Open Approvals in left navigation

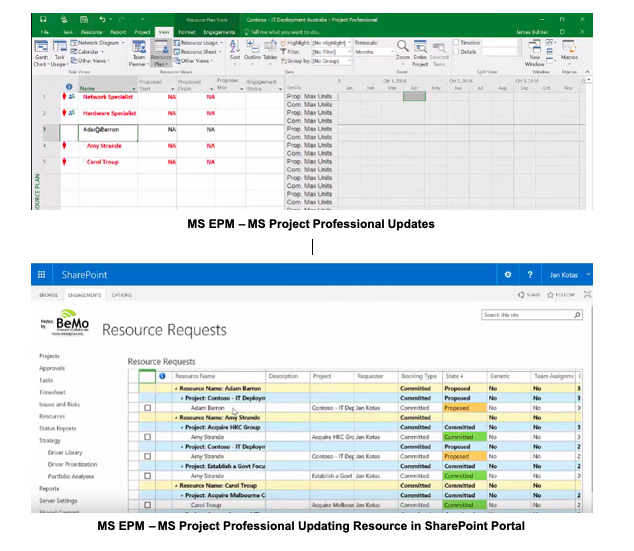(x=52, y=368)
